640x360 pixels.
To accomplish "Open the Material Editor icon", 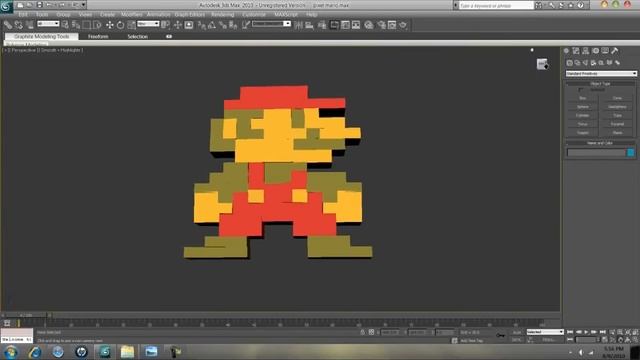I will [369, 25].
